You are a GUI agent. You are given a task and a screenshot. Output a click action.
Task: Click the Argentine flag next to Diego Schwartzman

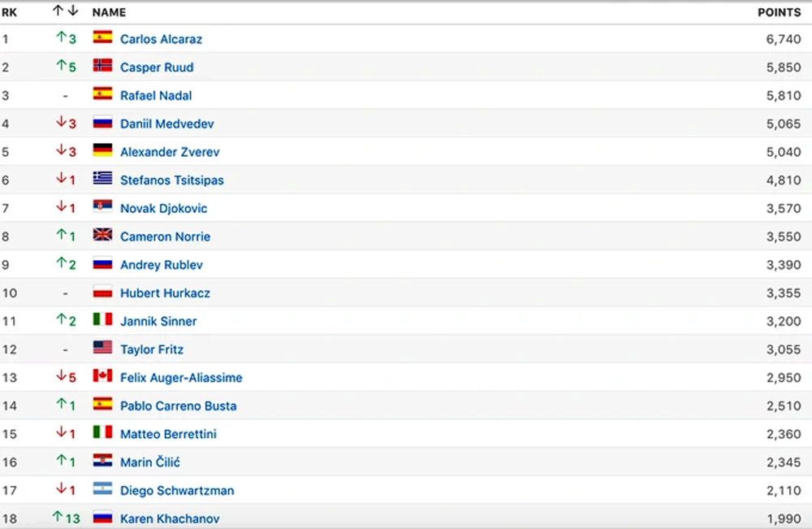102,489
